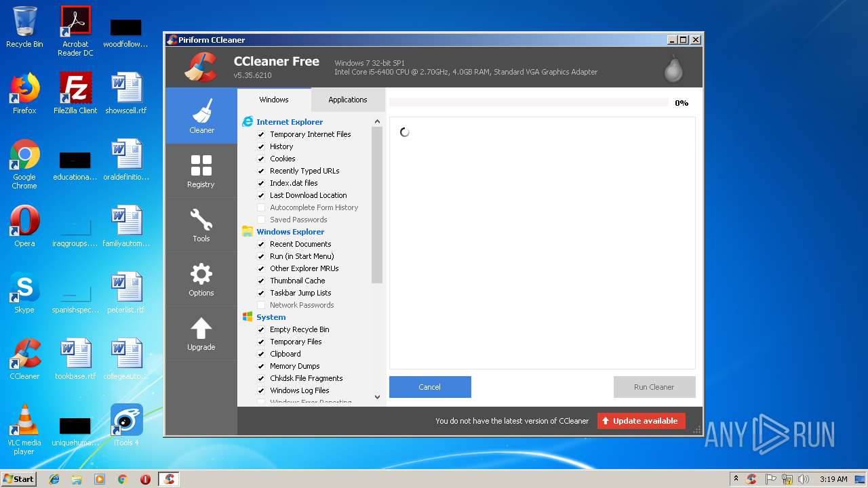
Task: Open VLC media player shortcut
Action: (x=24, y=430)
